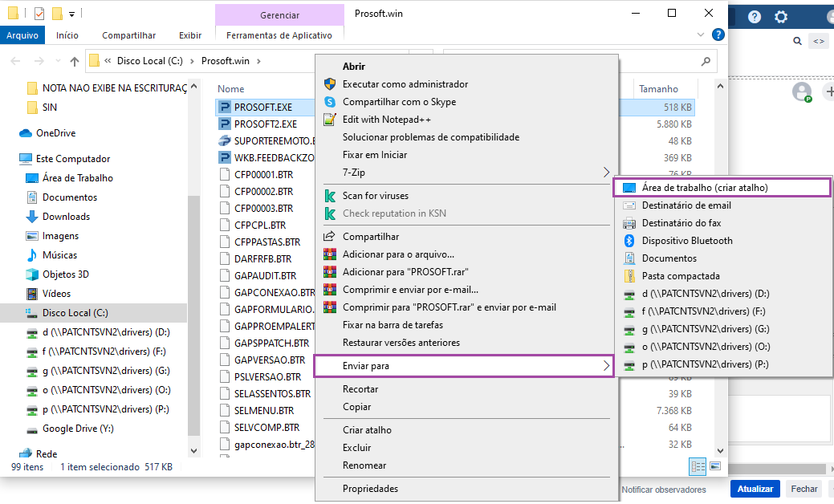
Task: Choose Propriedades in the context menu
Action: [370, 489]
